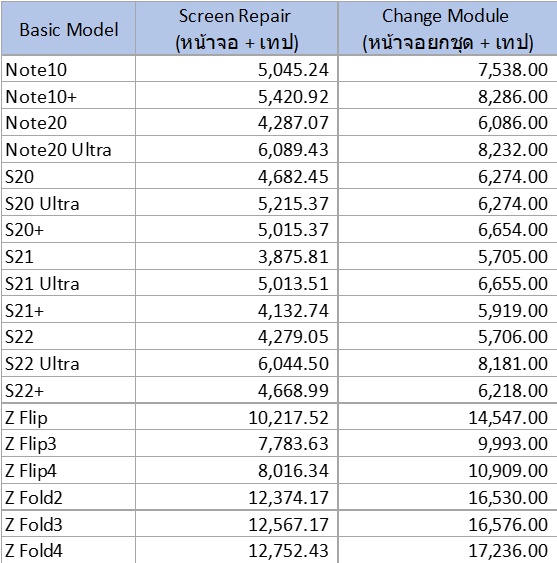
Task: Select the Note10 model cell
Action: pyautogui.click(x=69, y=69)
